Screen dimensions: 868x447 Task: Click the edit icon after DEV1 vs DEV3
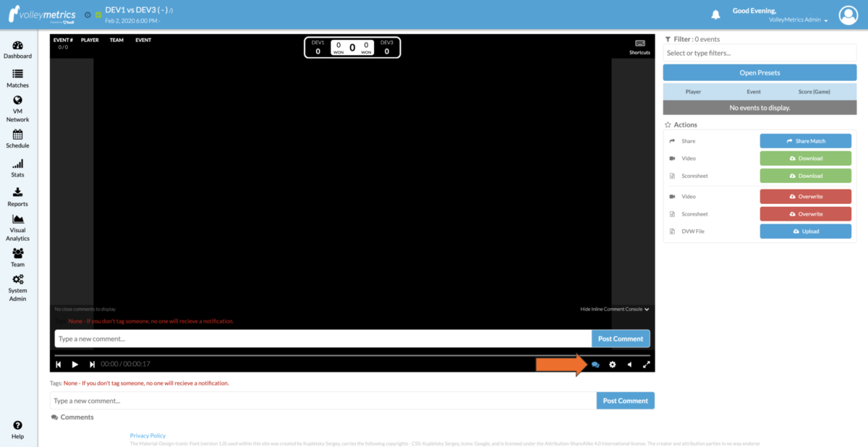[171, 11]
